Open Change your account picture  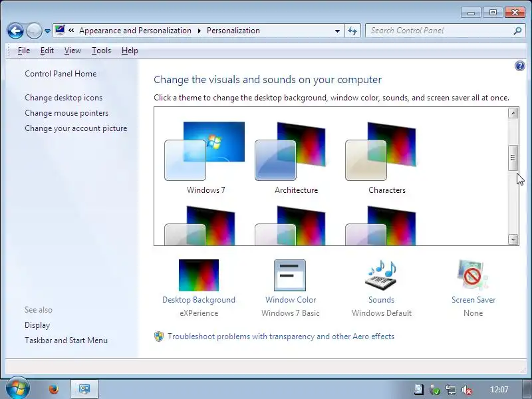(x=76, y=128)
